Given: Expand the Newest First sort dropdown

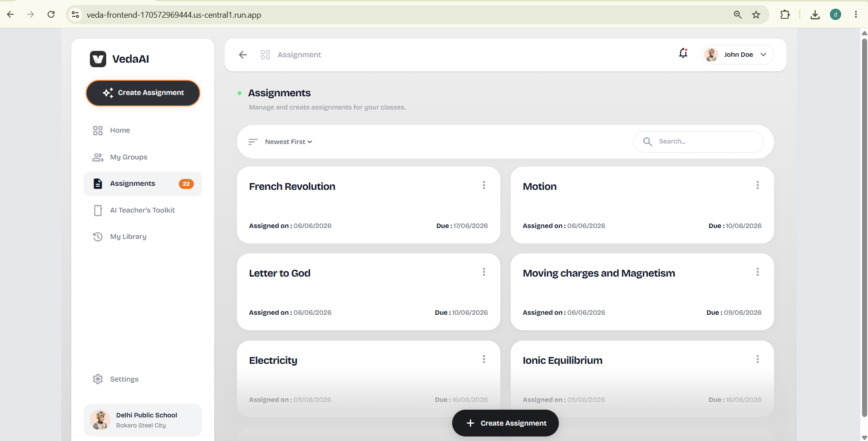Looking at the screenshot, I should pos(289,142).
